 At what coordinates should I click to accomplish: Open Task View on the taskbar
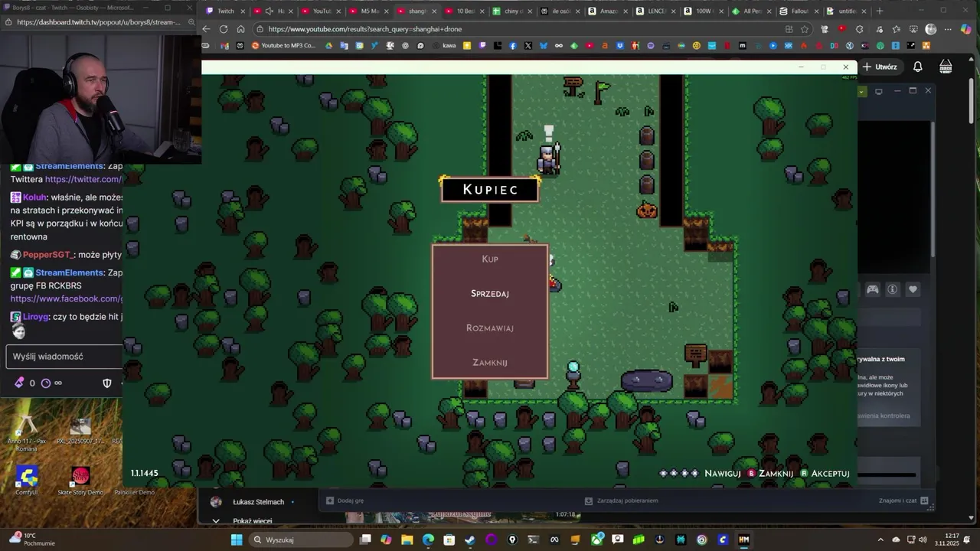point(366,540)
